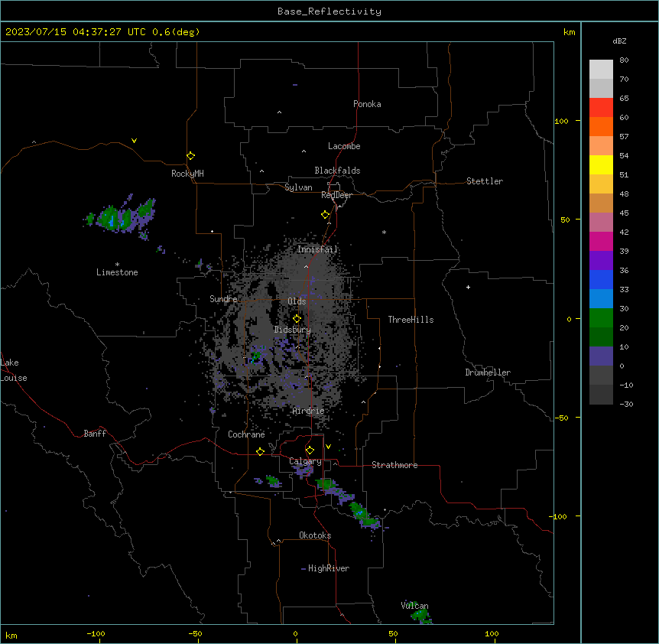The height and width of the screenshot is (644, 659).
Task: Click the asterisk marker east of Innisfail
Action: [384, 232]
